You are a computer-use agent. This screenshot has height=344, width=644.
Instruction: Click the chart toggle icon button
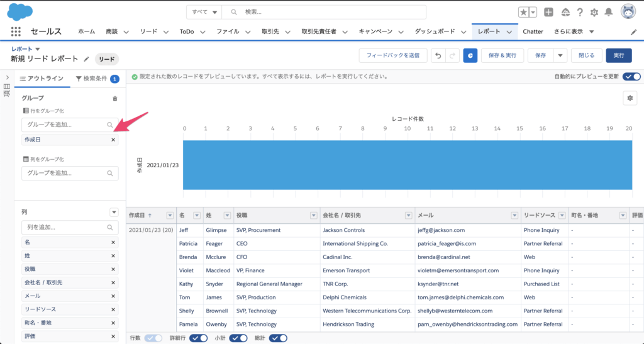click(x=470, y=55)
